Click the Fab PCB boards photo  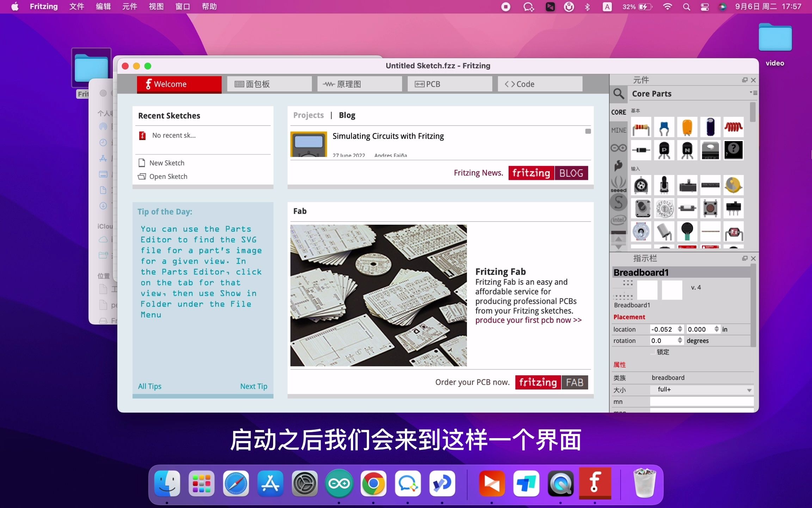[379, 295]
